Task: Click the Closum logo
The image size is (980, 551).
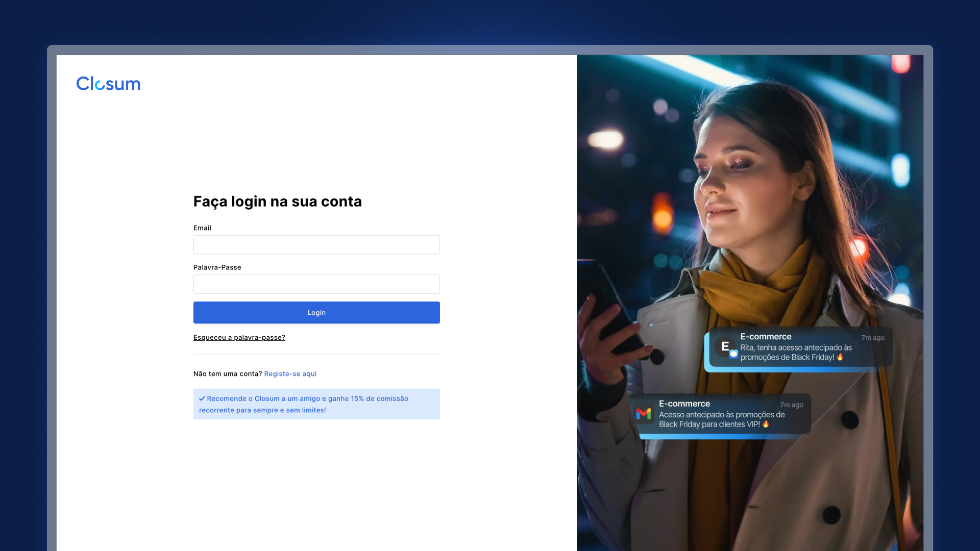Action: point(108,84)
